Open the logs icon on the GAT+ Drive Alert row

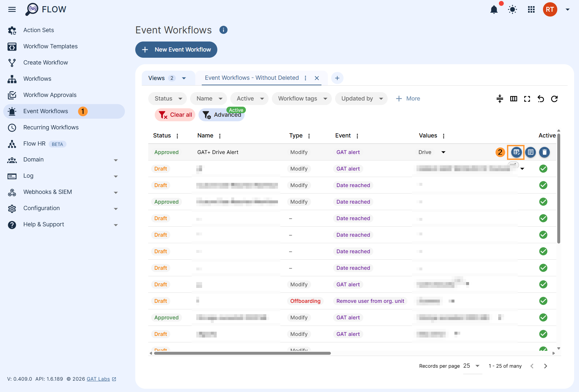(x=530, y=152)
